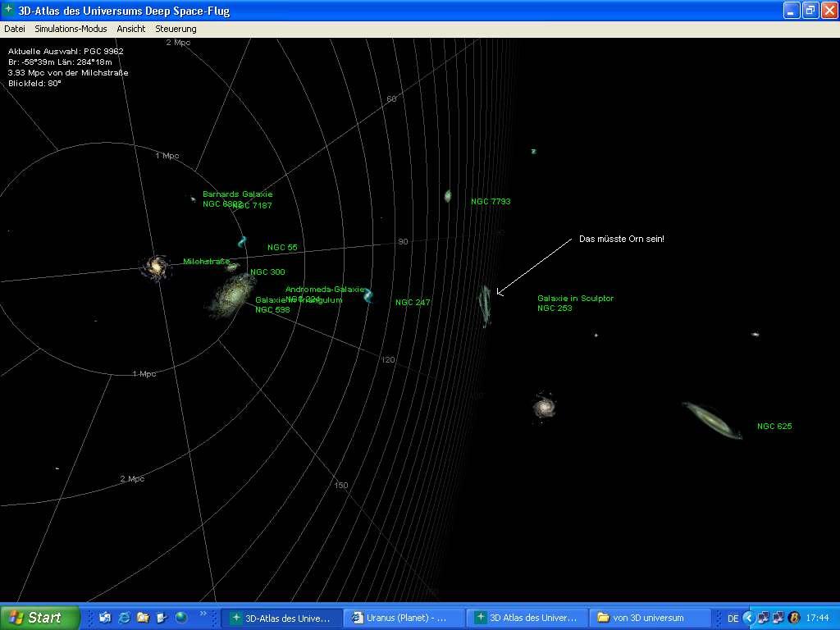Viewport: 840px width, 630px height.
Task: Click the elongated NGC 625 galaxy
Action: (x=711, y=420)
